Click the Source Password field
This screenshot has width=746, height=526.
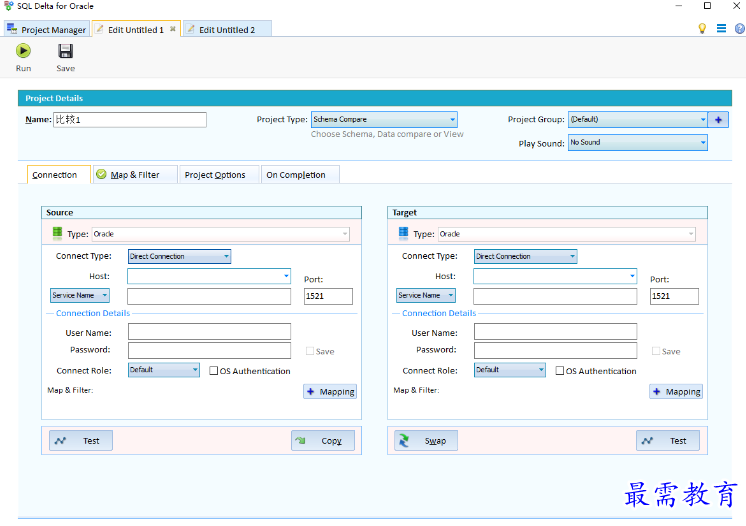click(x=209, y=351)
